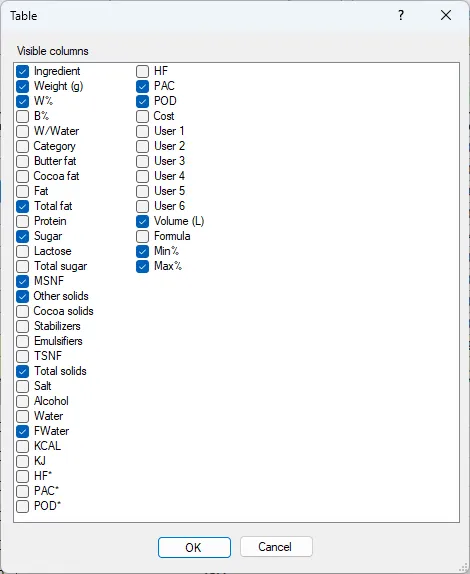Disable the FWater column checkbox
Viewport: 470px width, 574px height.
(22, 431)
